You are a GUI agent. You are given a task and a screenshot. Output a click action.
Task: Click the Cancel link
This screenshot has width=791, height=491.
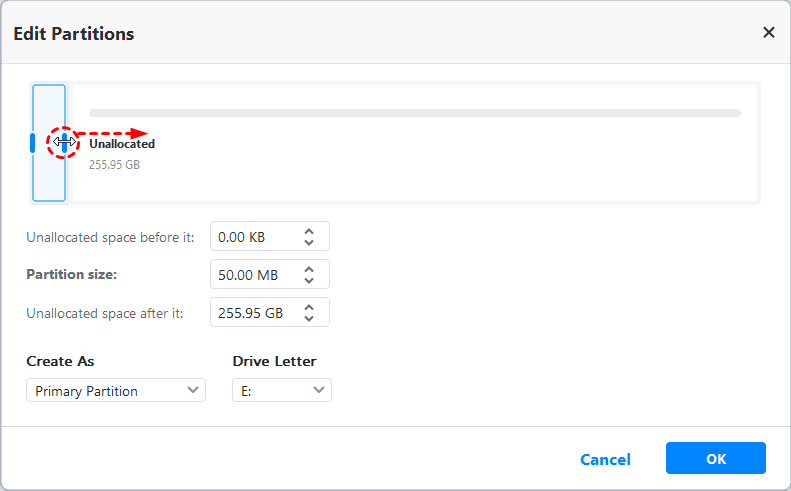tap(605, 460)
